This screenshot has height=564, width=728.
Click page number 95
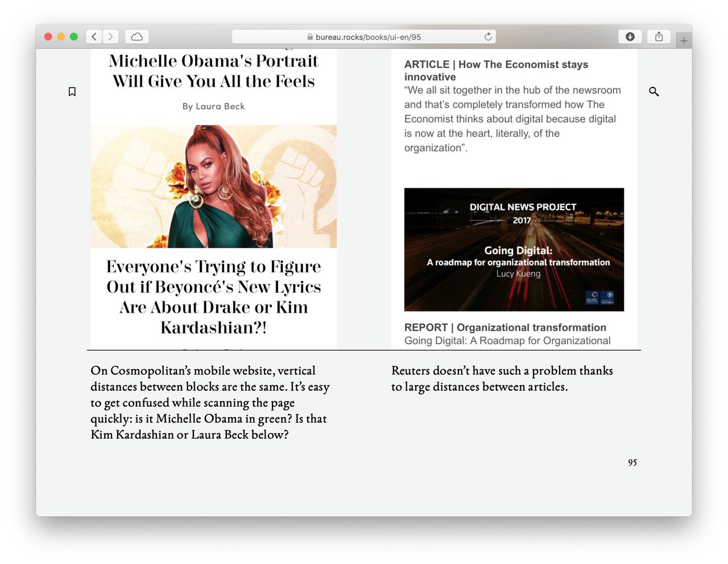[x=632, y=462]
